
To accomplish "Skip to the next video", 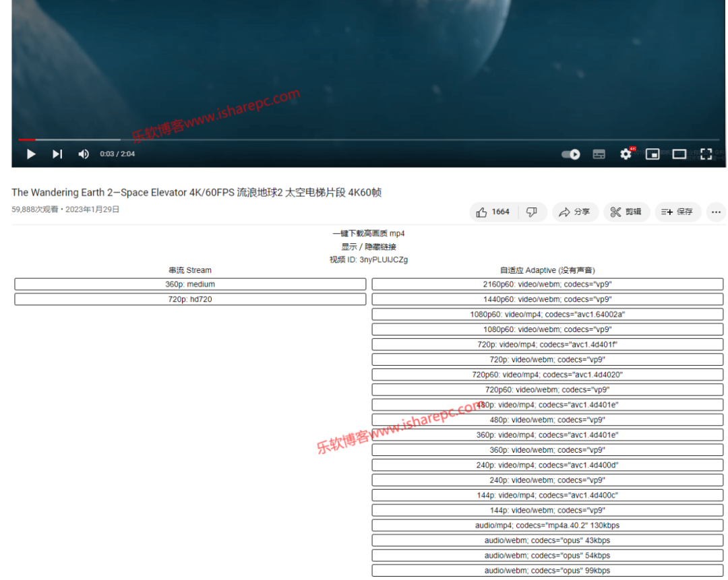I will 57,154.
